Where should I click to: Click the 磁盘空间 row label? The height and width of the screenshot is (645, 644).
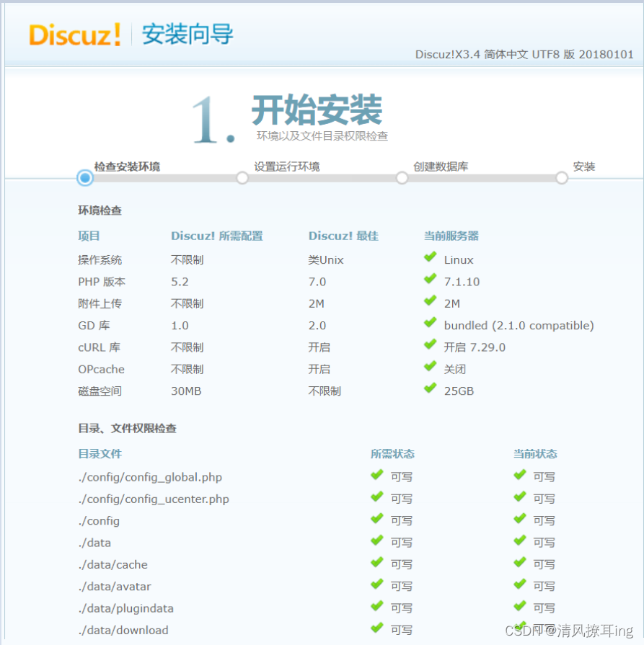pyautogui.click(x=100, y=391)
